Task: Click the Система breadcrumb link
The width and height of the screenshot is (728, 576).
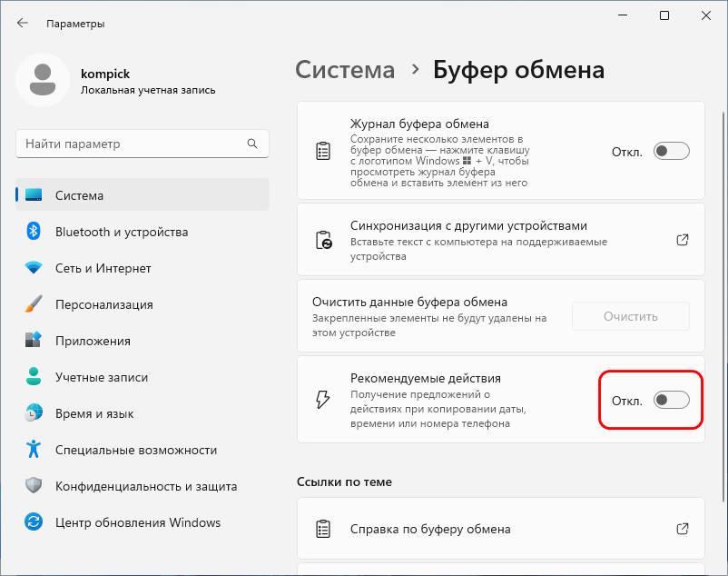Action: [x=345, y=70]
